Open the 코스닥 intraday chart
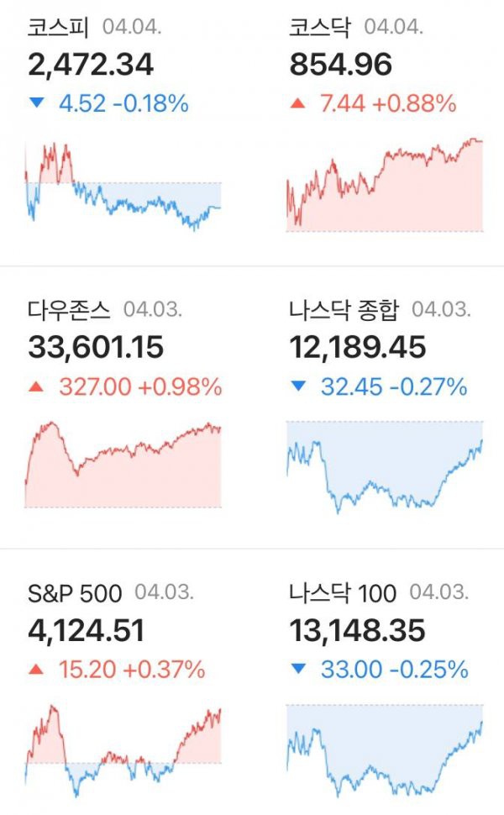Image resolution: width=504 pixels, height=815 pixels. [385, 185]
